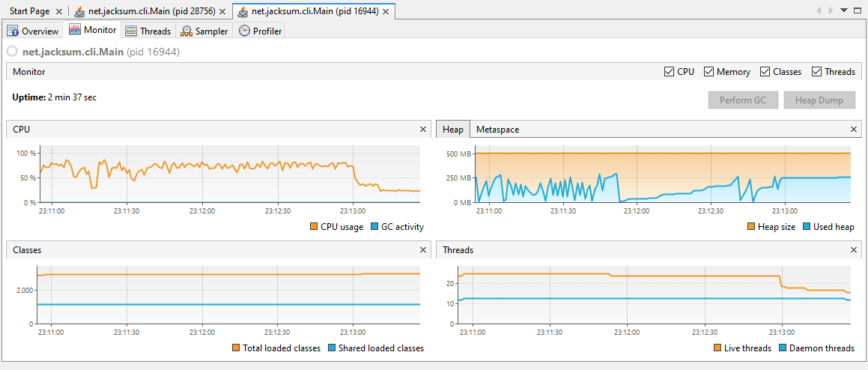Screen dimensions: 868x370
Task: Click the Threads panel title
Action: tap(458, 250)
